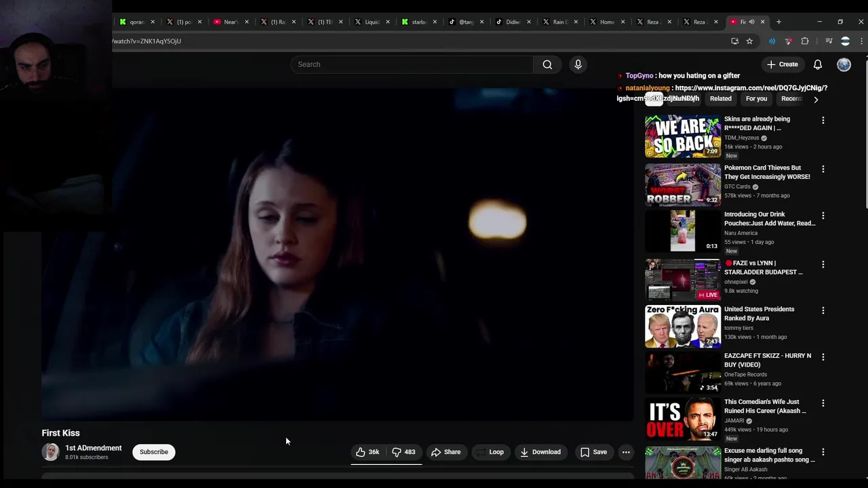This screenshot has width=868, height=488.
Task: Like the video with 36k likes
Action: (368, 452)
